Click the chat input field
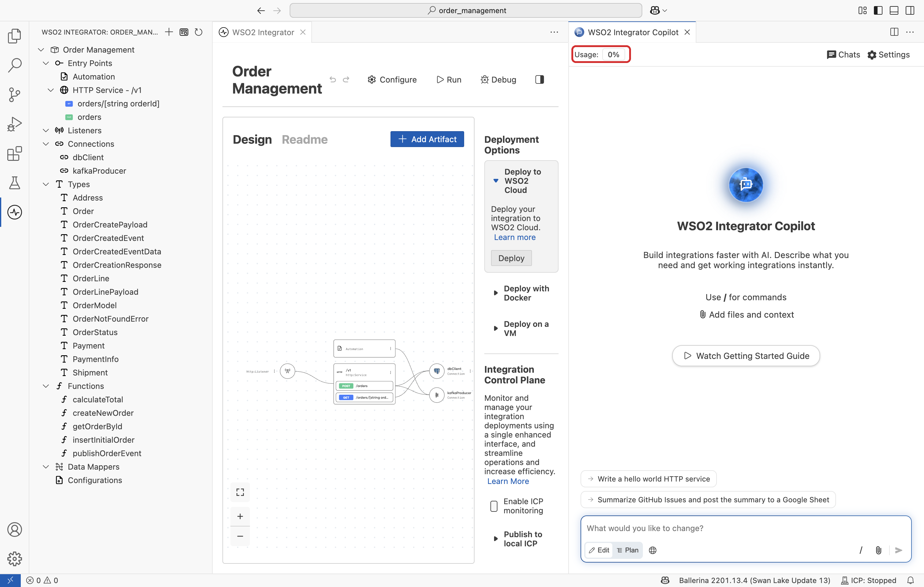This screenshot has height=587, width=924. pos(746,528)
